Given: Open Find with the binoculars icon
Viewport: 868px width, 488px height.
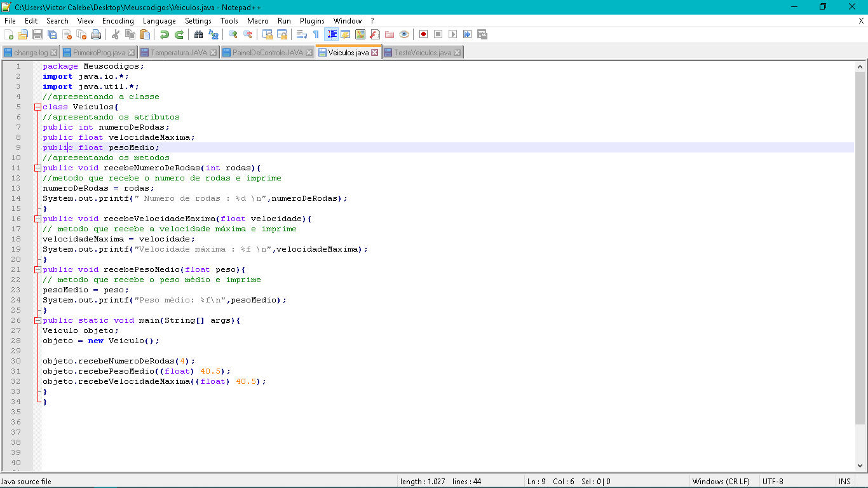Looking at the screenshot, I should click(x=198, y=34).
